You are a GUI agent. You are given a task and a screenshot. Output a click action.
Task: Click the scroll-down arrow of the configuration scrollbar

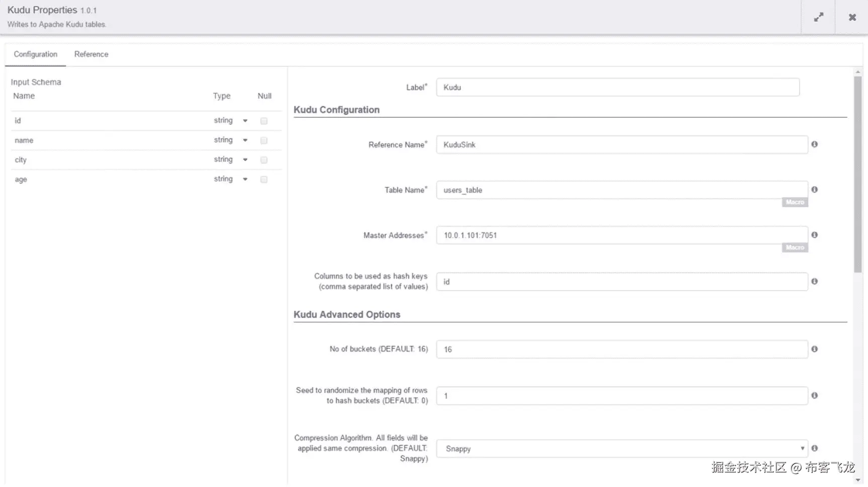pos(858,480)
